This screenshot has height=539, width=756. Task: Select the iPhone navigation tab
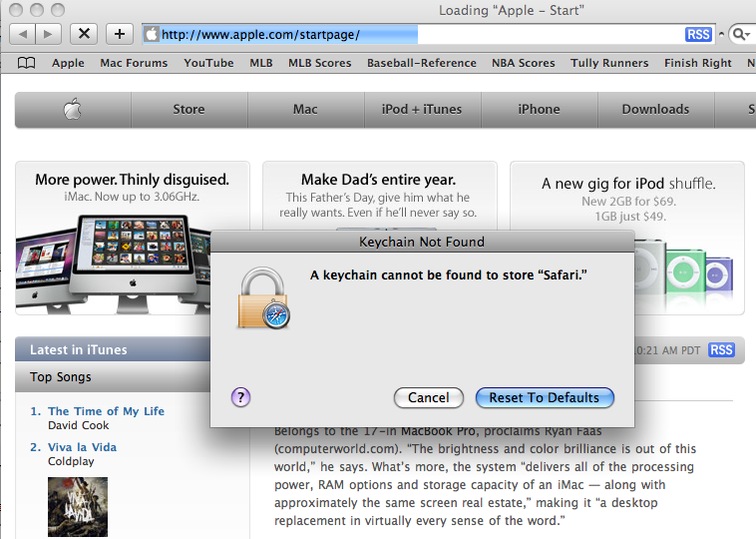coord(539,110)
